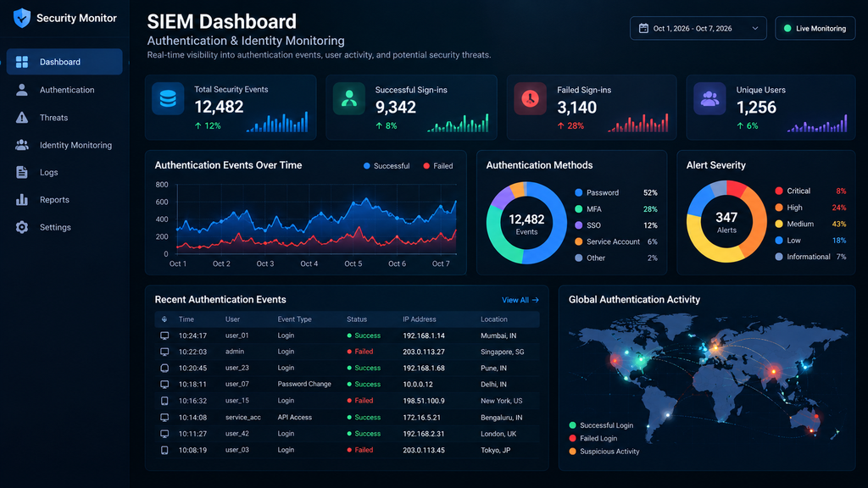
Task: Click device icon on the 10:14:08 row
Action: 164,417
